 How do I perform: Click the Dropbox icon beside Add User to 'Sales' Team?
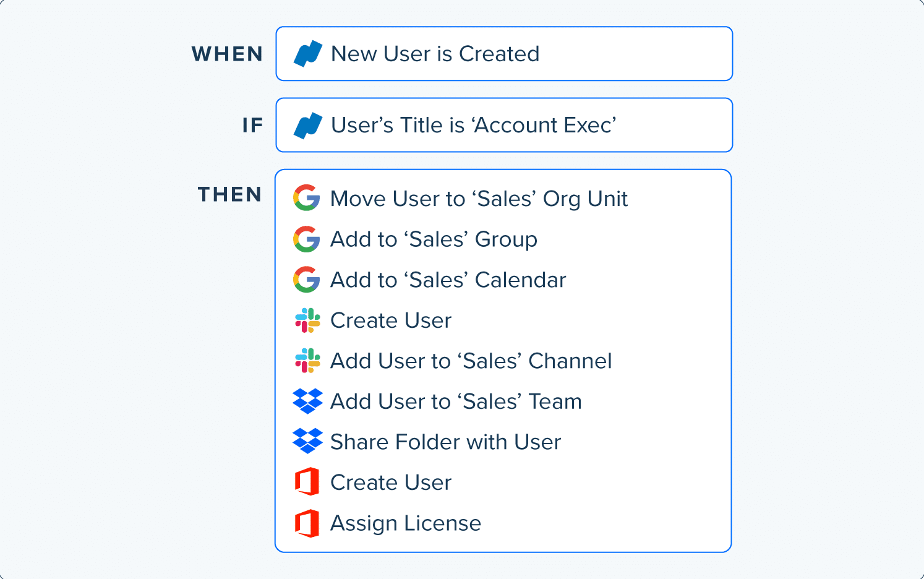tap(307, 401)
